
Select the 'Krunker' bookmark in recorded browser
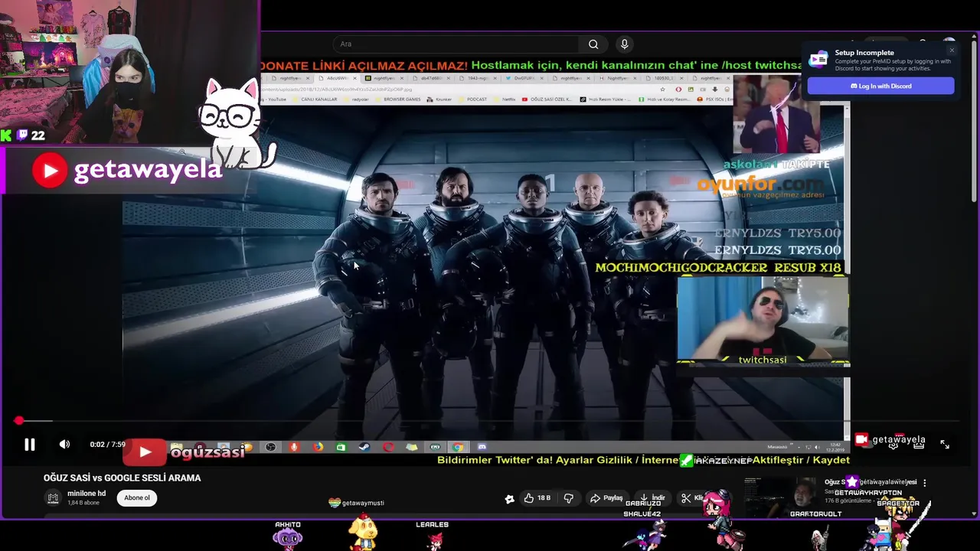tap(440, 99)
